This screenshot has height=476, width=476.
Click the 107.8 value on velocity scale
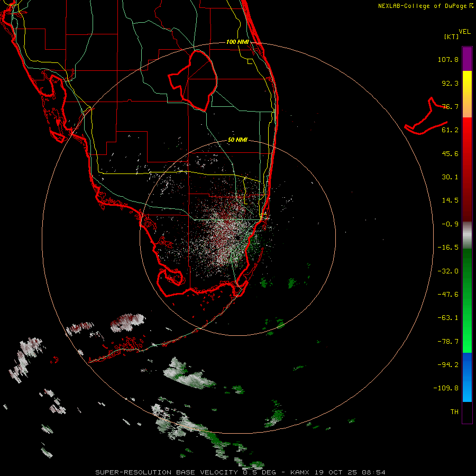(x=448, y=59)
